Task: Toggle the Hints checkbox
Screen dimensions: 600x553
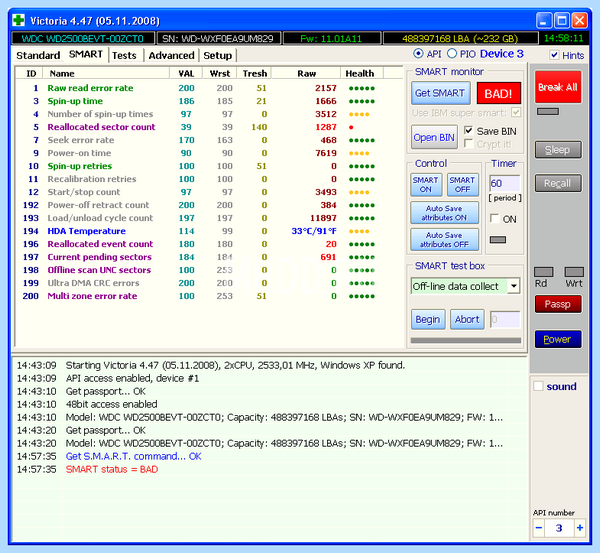Action: (x=554, y=55)
